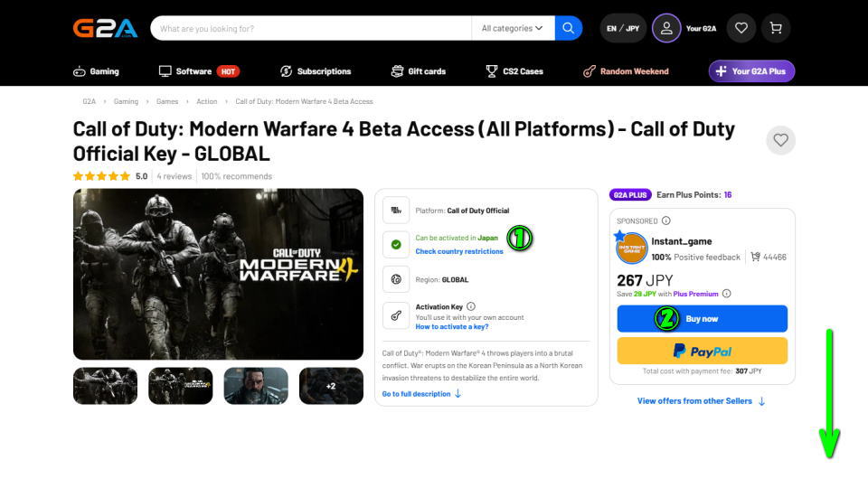Viewport: 868px width, 488px height.
Task: Click Your G2A Plus button
Action: (751, 71)
